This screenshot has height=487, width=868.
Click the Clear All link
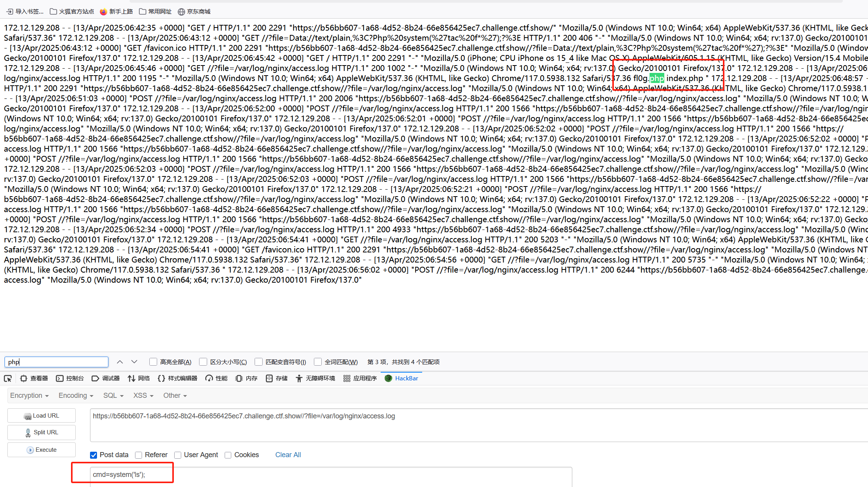[288, 455]
